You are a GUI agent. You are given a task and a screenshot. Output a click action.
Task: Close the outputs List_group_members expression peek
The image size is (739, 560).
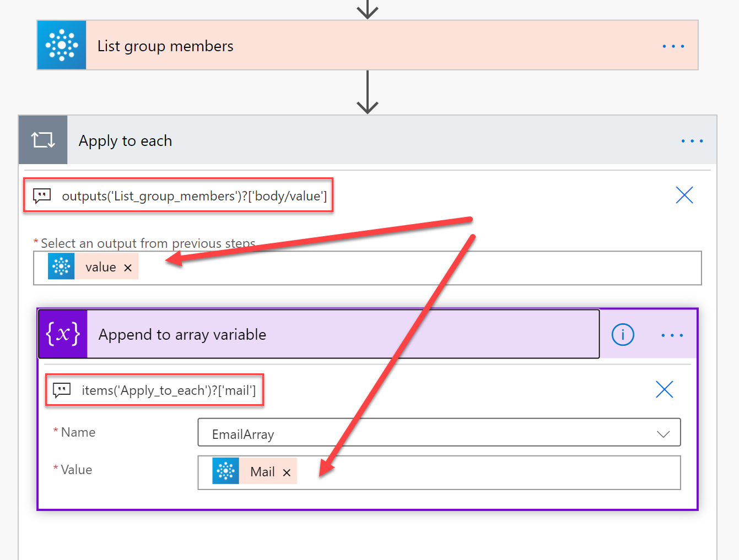pos(684,195)
